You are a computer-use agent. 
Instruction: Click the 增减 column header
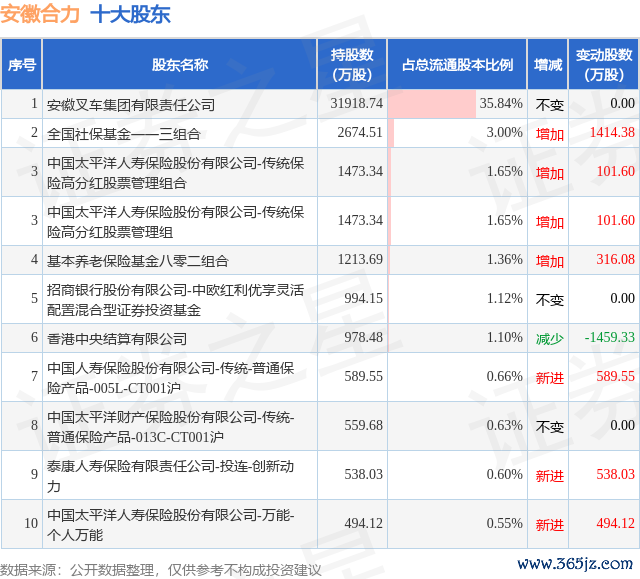tap(548, 64)
